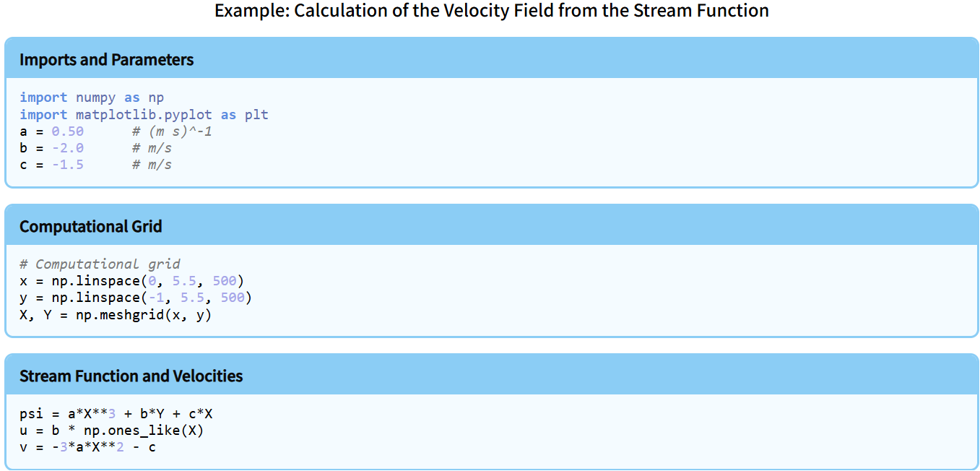Click the (m s)^-1 unit comment
The width and height of the screenshot is (980, 471).
pos(172,131)
